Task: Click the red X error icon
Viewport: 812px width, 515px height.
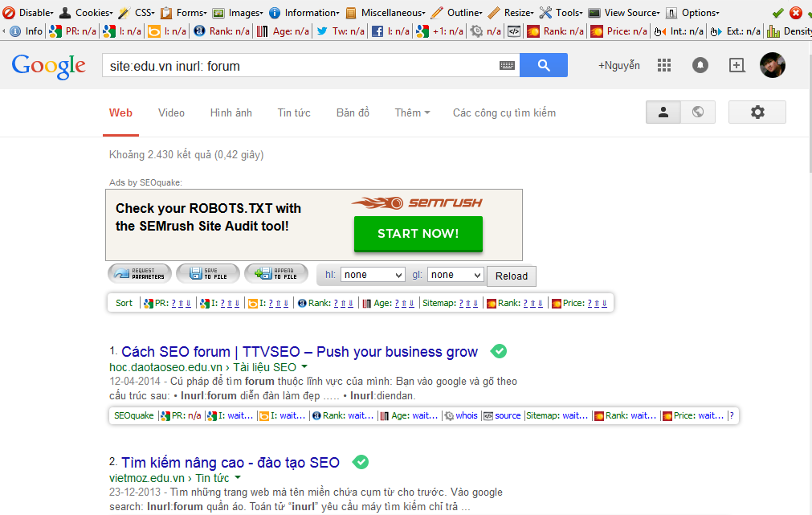Action: click(796, 13)
